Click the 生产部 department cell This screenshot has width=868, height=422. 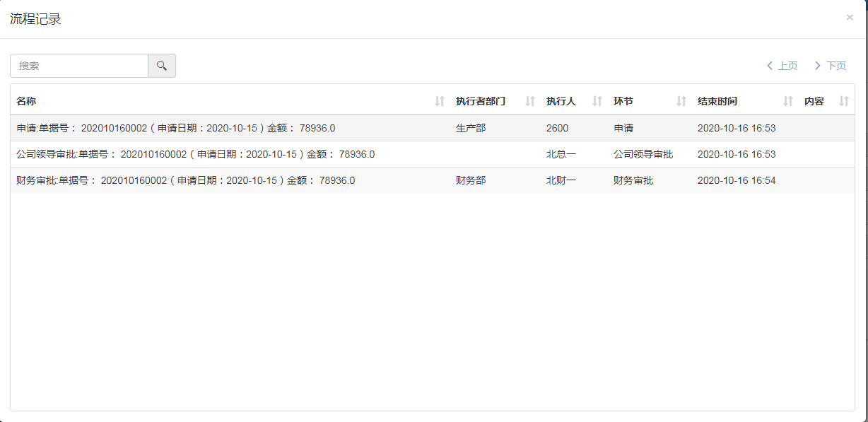pos(471,128)
